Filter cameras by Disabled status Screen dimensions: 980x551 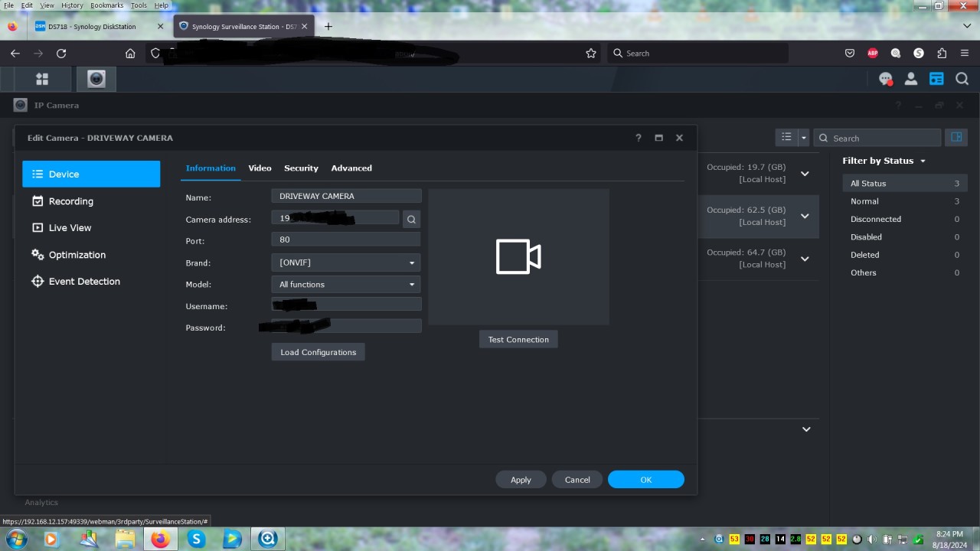(x=905, y=237)
